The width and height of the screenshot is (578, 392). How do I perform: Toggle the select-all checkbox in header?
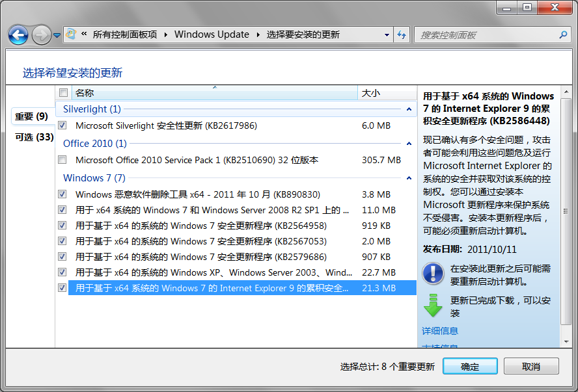tap(63, 93)
